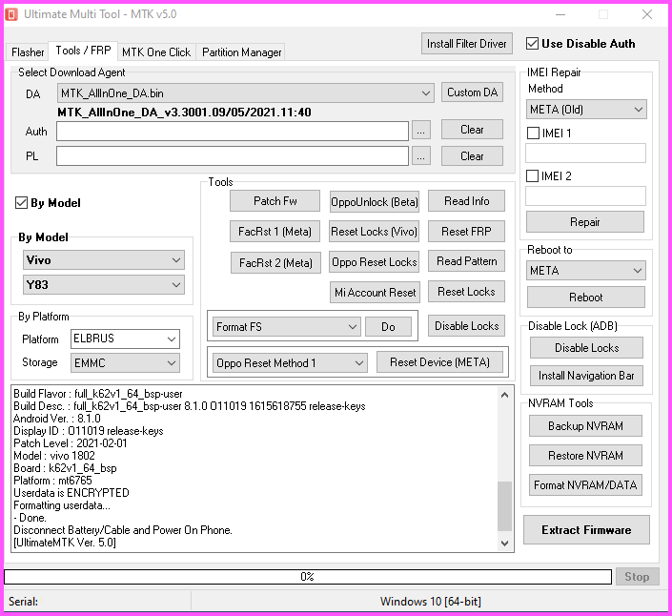The image size is (672, 616).
Task: Open the Format FS dropdown
Action: click(x=286, y=327)
